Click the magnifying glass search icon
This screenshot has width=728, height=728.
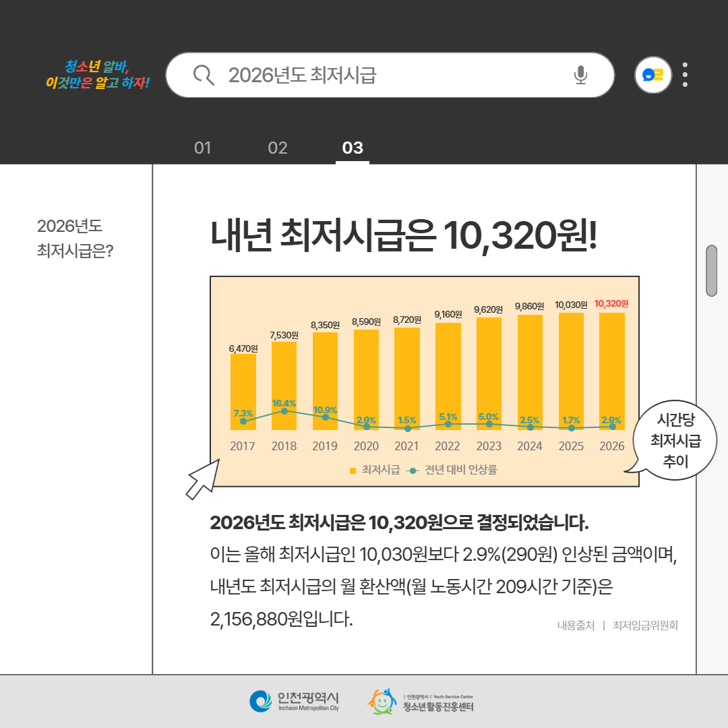pyautogui.click(x=203, y=75)
